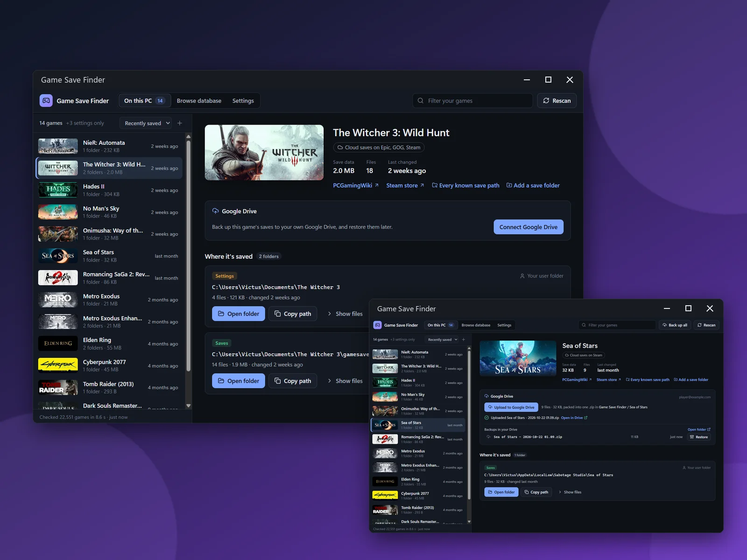Expand Show files under Witcher 3 gamesaves folder
The image size is (747, 560).
pos(345,381)
